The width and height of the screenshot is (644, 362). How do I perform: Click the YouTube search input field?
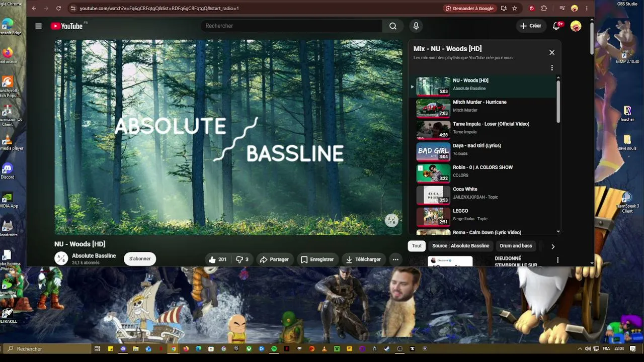[291, 26]
